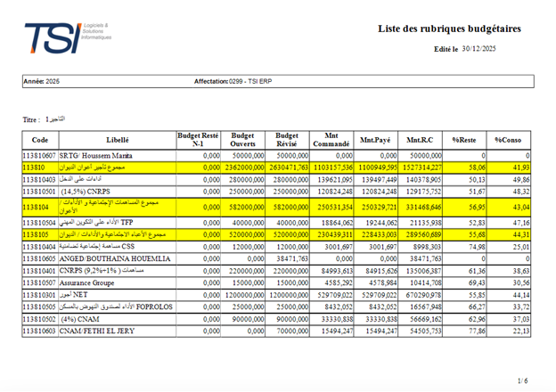Click the TSI logo
556x392 pixels.
click(68, 37)
